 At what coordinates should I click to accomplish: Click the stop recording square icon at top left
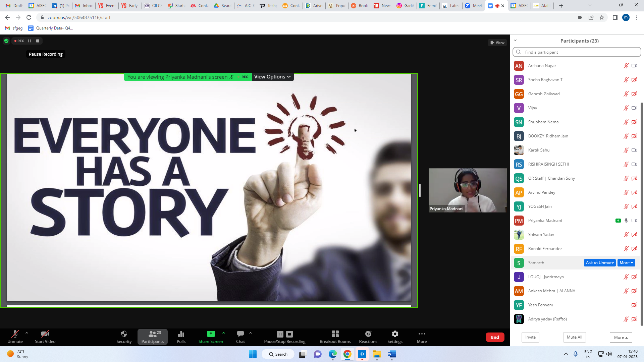tap(38, 41)
